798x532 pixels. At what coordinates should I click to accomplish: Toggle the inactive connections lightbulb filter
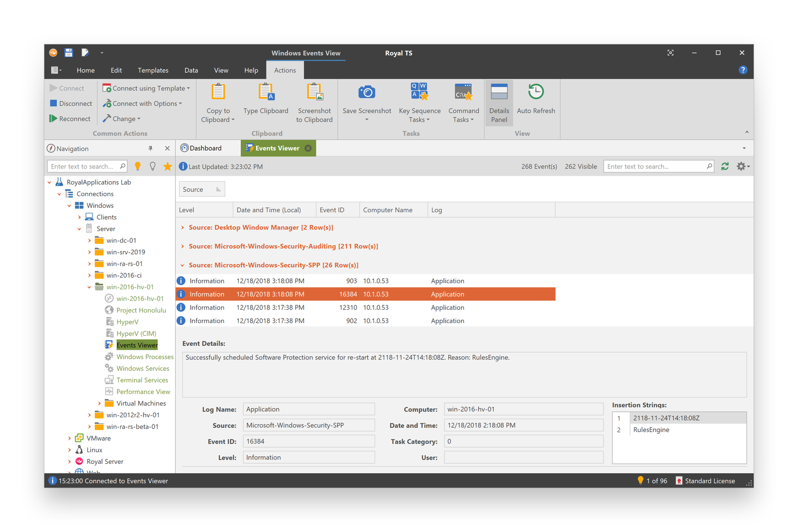click(x=152, y=166)
